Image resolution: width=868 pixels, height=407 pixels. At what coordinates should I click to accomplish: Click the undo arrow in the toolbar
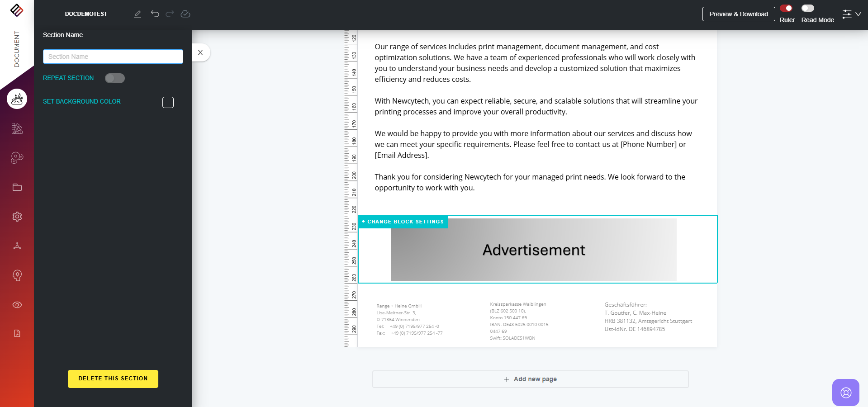(x=156, y=14)
